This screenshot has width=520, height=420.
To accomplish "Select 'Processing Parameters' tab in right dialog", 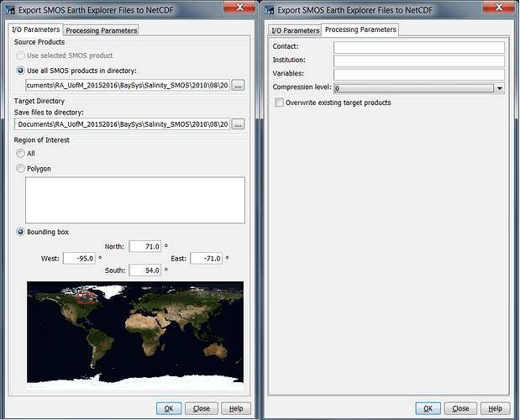I will click(x=360, y=29).
